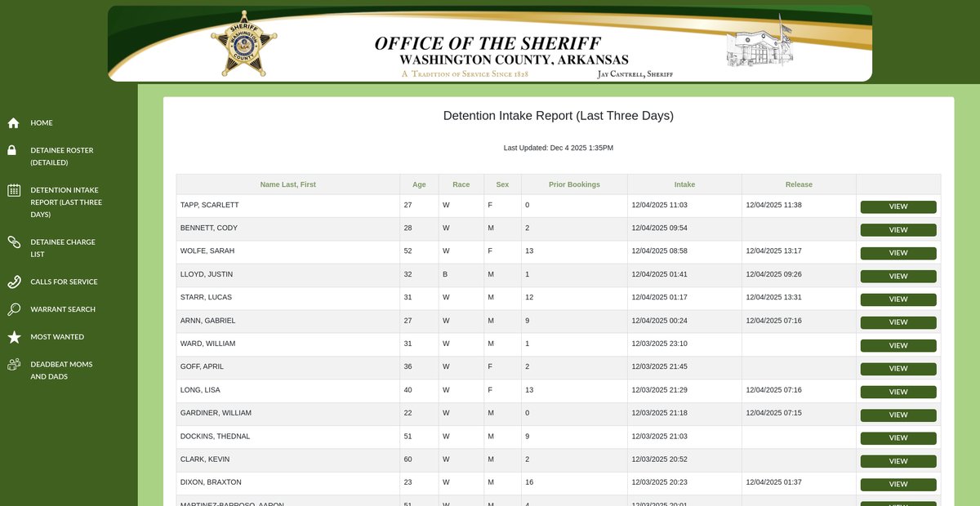View record for Wolfe, Sarah

click(898, 253)
